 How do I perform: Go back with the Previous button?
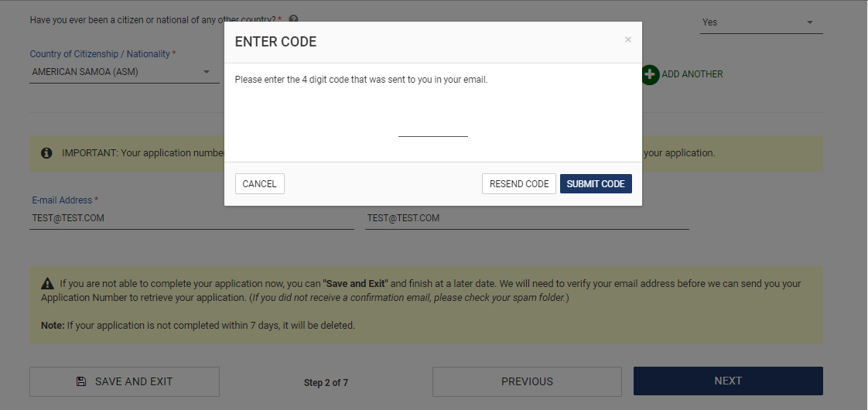(x=527, y=381)
